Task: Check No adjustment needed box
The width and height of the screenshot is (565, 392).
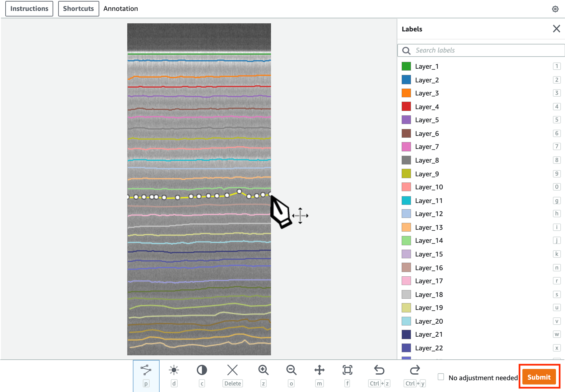Action: coord(441,377)
